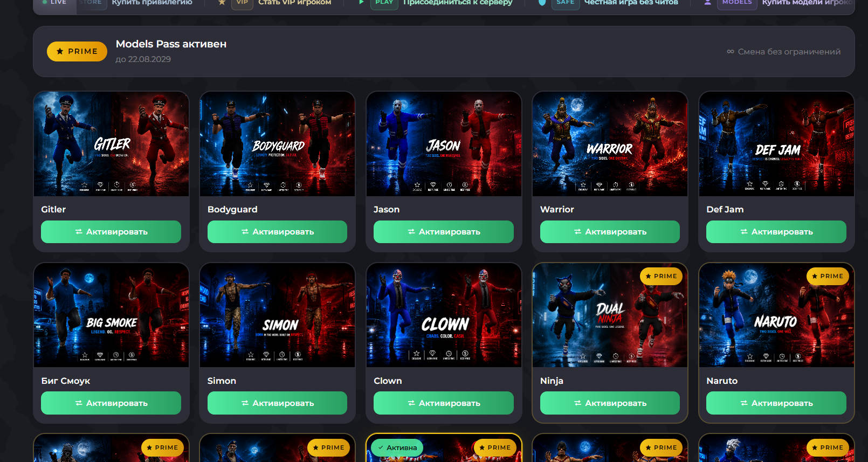Open the Clown preview image
The image size is (868, 462).
point(444,315)
